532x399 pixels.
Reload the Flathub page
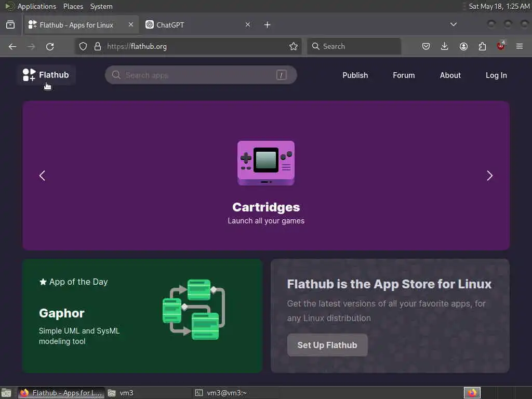click(x=50, y=46)
